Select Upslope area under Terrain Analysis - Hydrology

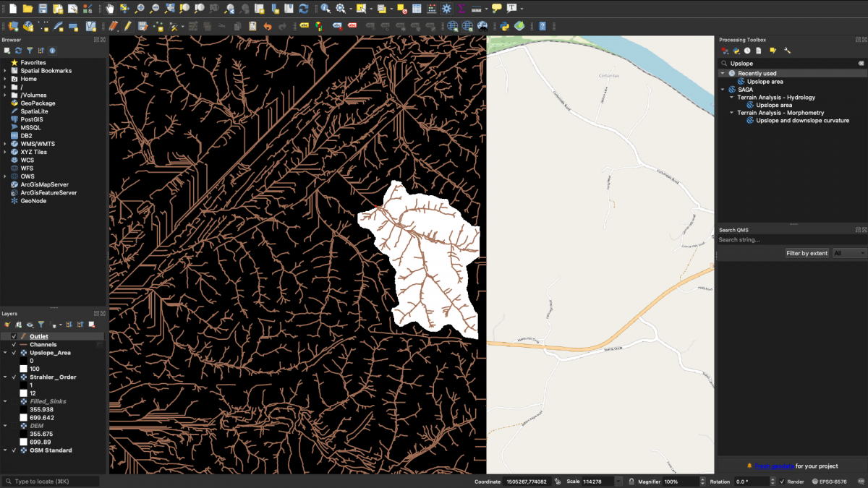click(774, 106)
